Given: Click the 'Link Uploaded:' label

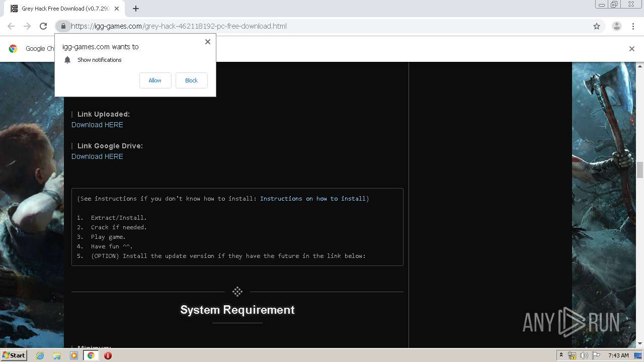Looking at the screenshot, I should [104, 114].
